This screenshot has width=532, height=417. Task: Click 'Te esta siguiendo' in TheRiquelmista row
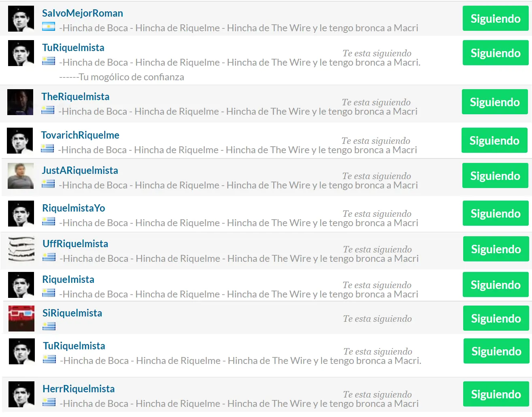(376, 102)
